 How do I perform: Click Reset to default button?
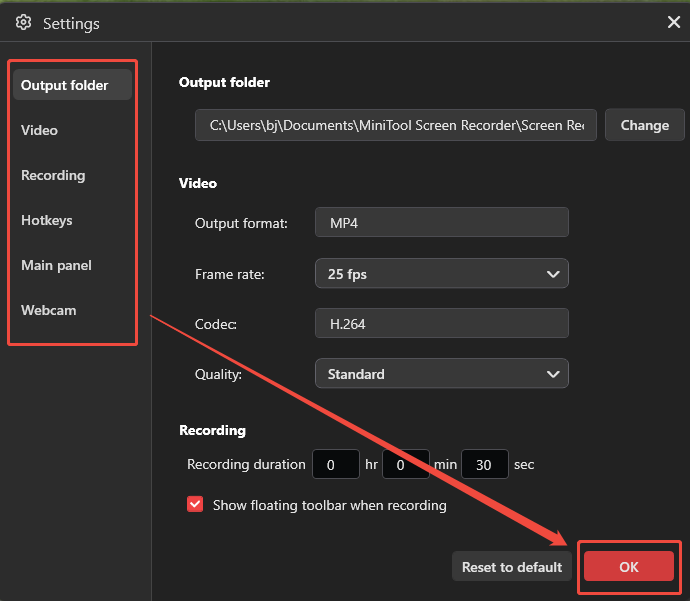(x=512, y=567)
